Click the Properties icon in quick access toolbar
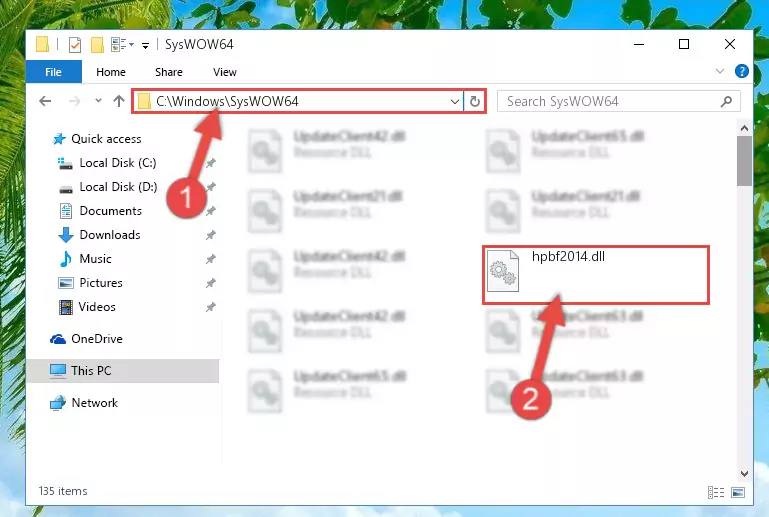 (75, 45)
